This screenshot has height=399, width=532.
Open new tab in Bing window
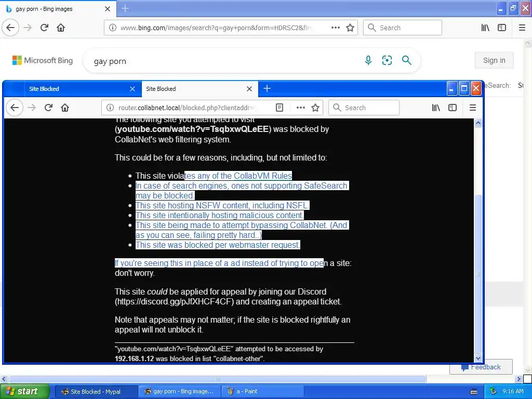click(x=125, y=8)
